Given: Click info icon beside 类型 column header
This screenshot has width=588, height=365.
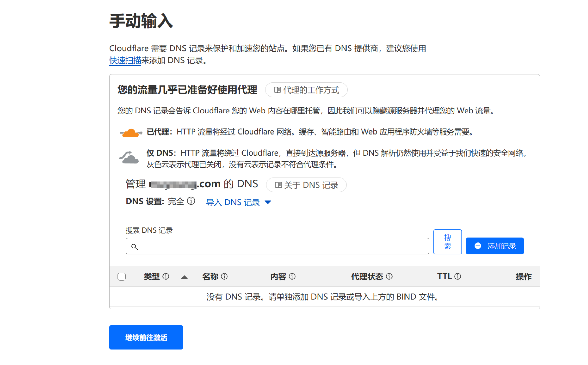Looking at the screenshot, I should (166, 276).
